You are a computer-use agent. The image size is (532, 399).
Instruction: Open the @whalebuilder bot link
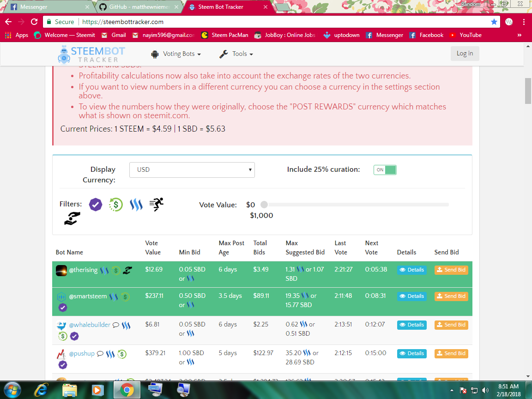tap(90, 325)
